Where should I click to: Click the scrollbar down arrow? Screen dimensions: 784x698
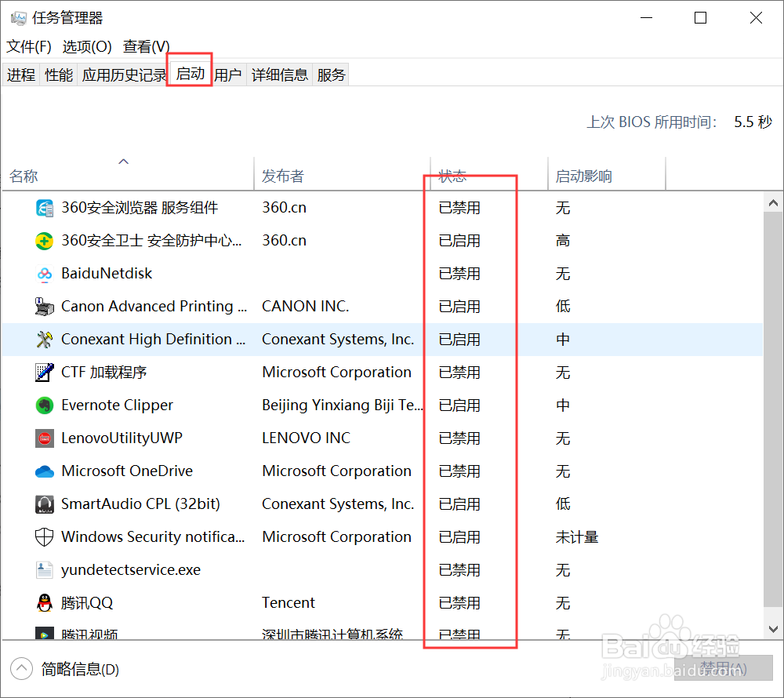[x=773, y=629]
